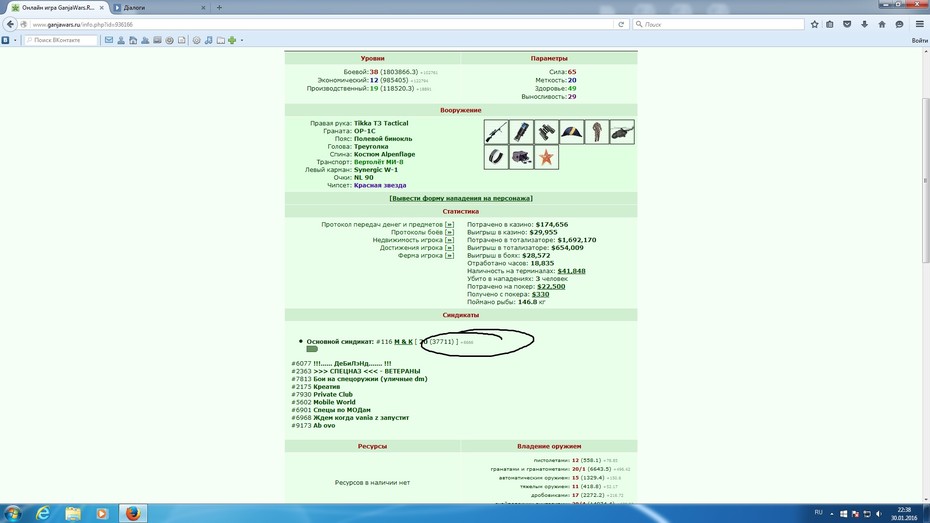Bookmark this page with the star icon
This screenshot has width=930, height=523.
814,24
